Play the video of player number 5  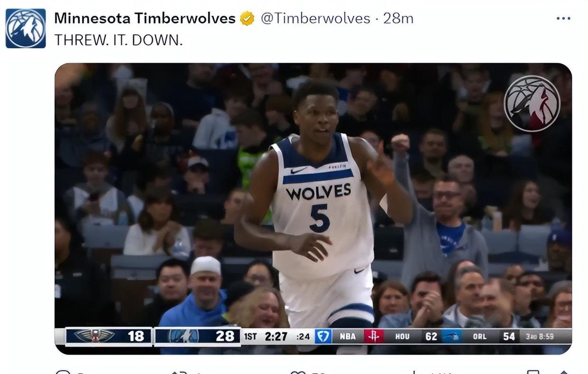(313, 209)
